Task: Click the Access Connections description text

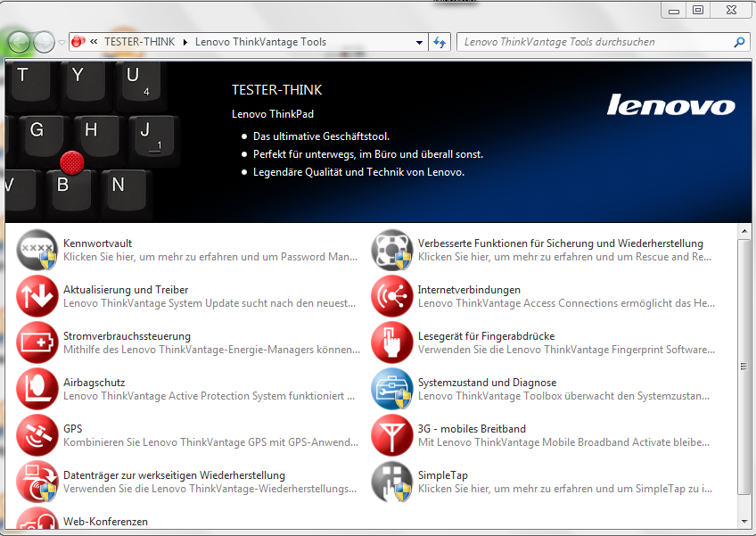Action: 566,303
